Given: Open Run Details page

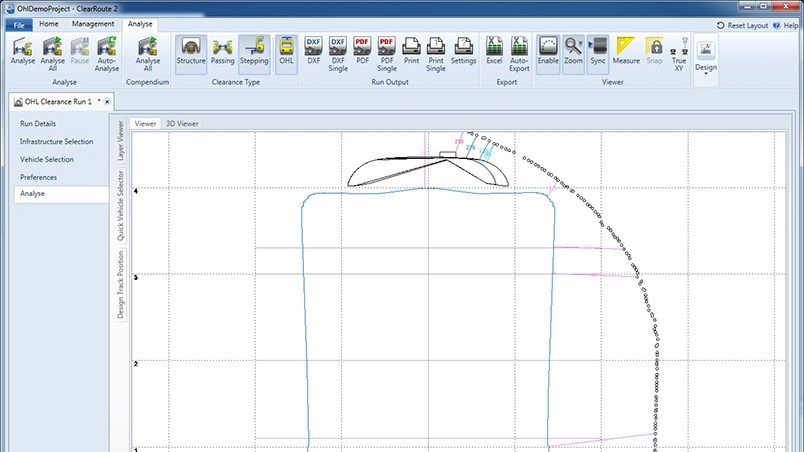Looking at the screenshot, I should click(38, 124).
